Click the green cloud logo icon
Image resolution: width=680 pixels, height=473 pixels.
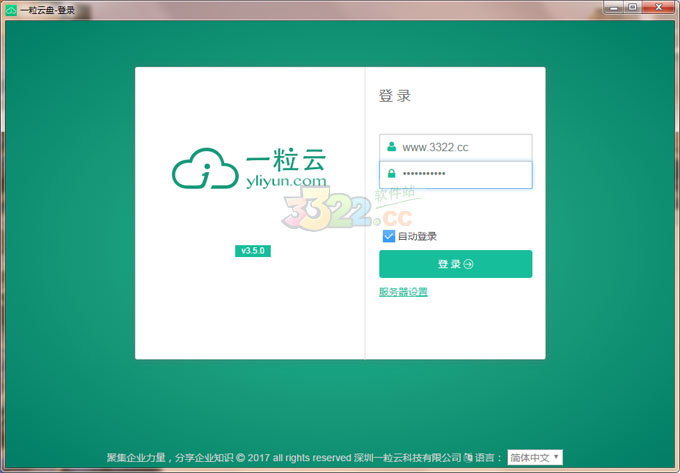[204, 168]
